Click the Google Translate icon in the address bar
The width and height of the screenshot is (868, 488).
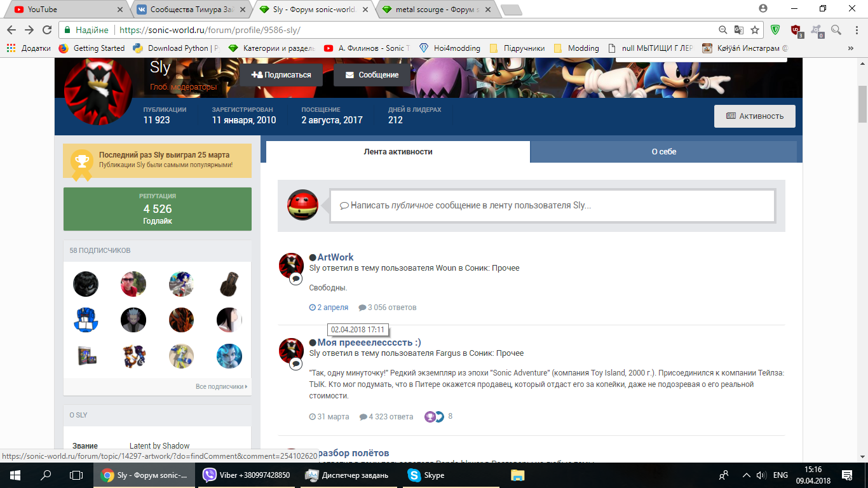pos(739,30)
